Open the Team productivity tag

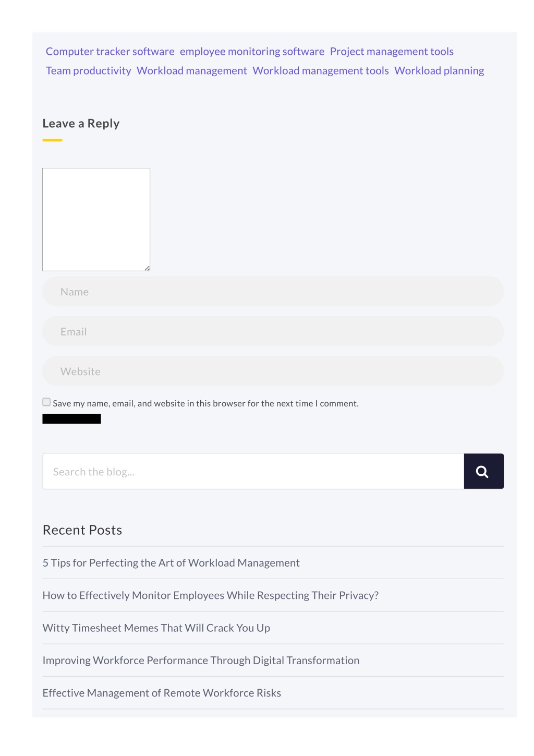[89, 71]
